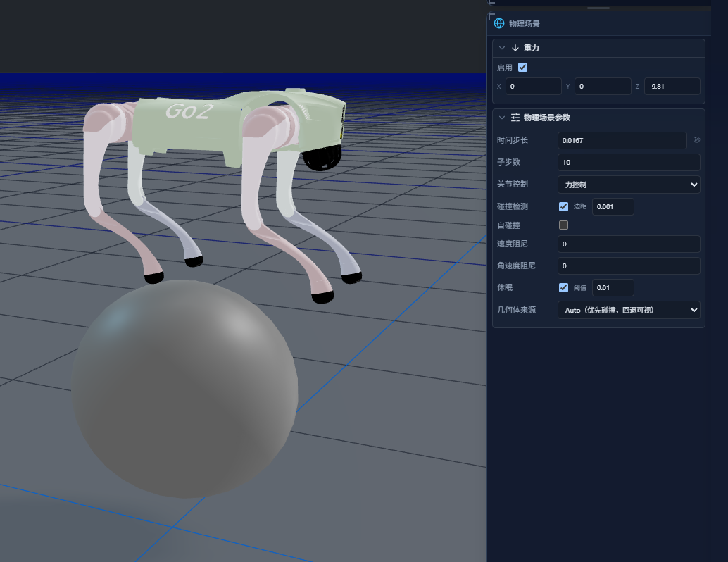
Task: Click the 子步数 field showing 10
Action: [x=629, y=162]
